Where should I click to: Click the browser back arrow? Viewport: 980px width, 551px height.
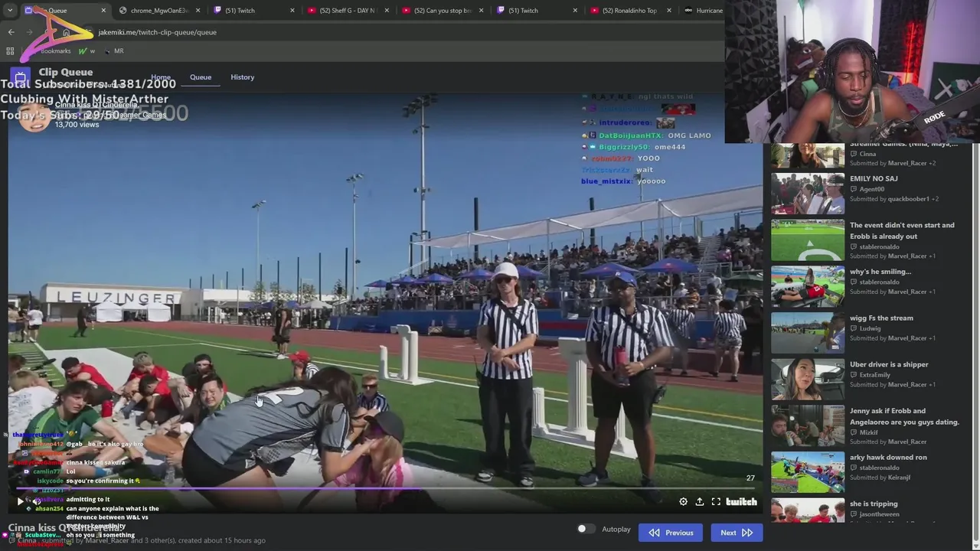pos(11,32)
